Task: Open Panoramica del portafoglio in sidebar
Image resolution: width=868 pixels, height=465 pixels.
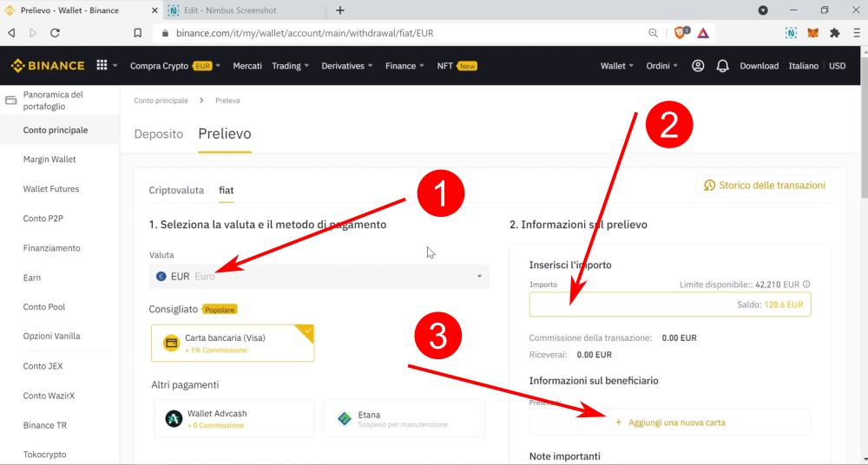Action: coord(53,100)
